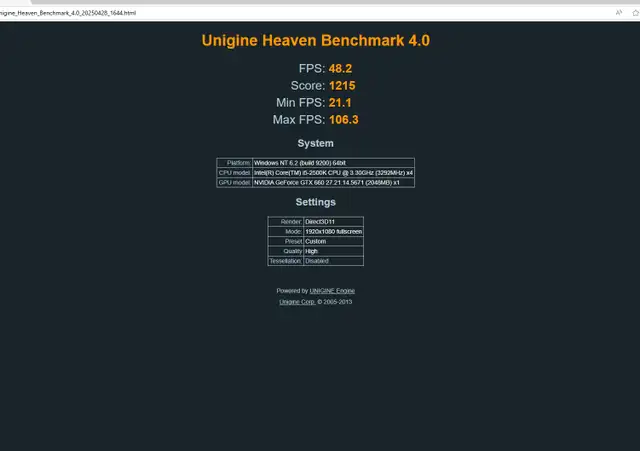Click the System section heading
Screen dimensions: 640x451
[316, 143]
